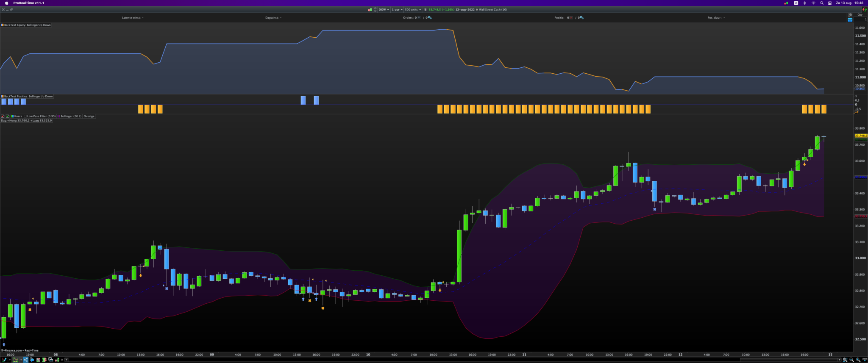Screen dimensions: 868x363
Task: Click the fit-to-window arrows icon at bottom right
Action: coord(865,360)
